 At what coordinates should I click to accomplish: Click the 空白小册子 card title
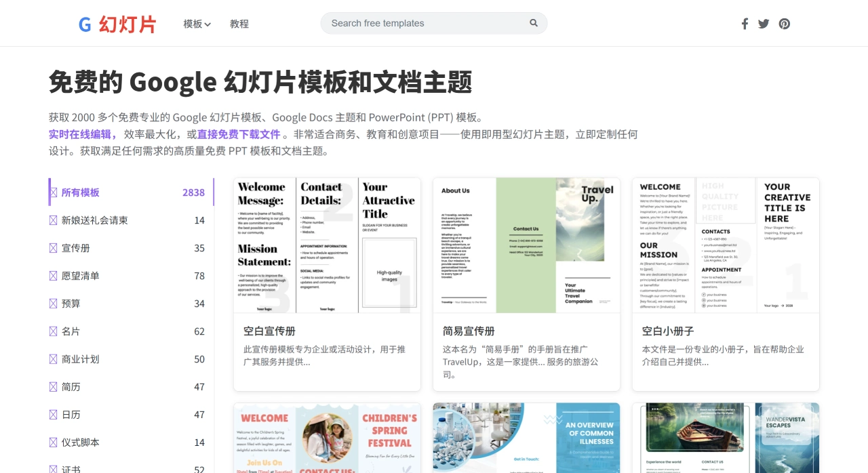click(668, 331)
